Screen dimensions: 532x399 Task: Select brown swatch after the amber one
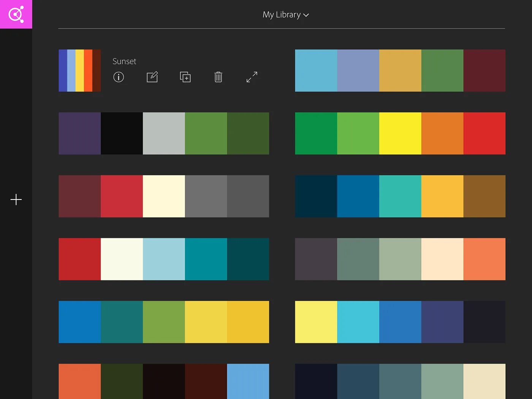[484, 196]
